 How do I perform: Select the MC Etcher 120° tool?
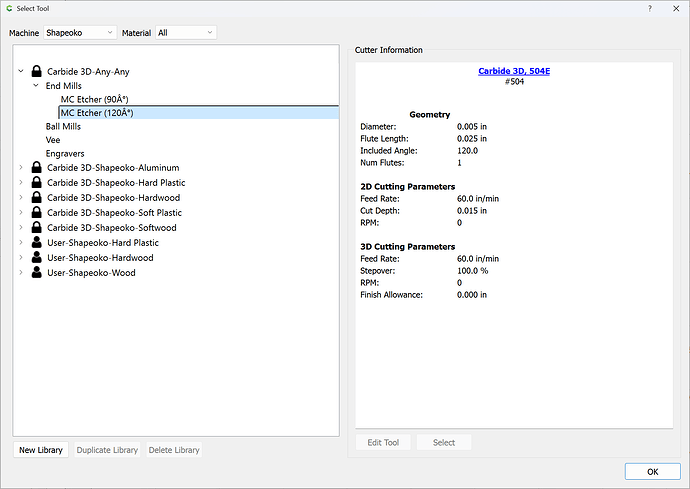click(97, 113)
